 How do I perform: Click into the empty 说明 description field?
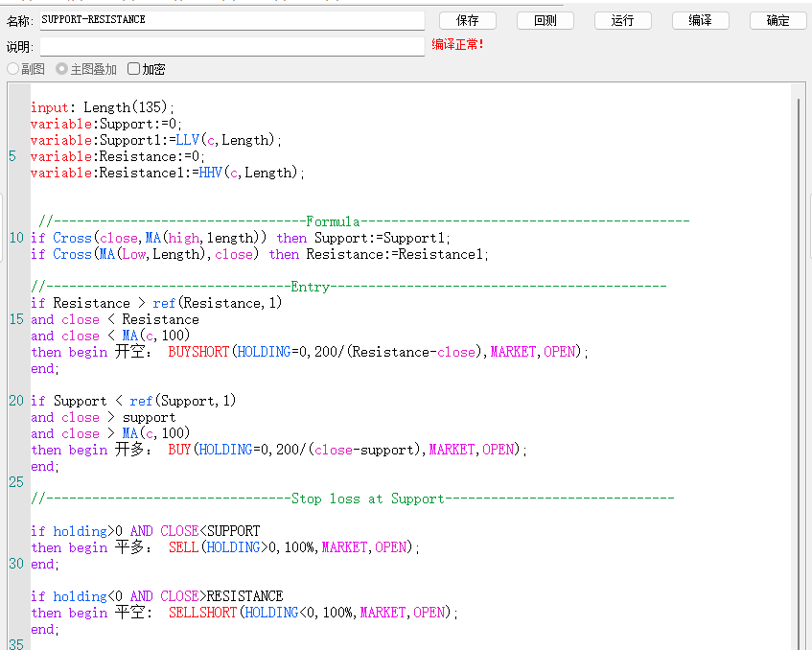232,47
